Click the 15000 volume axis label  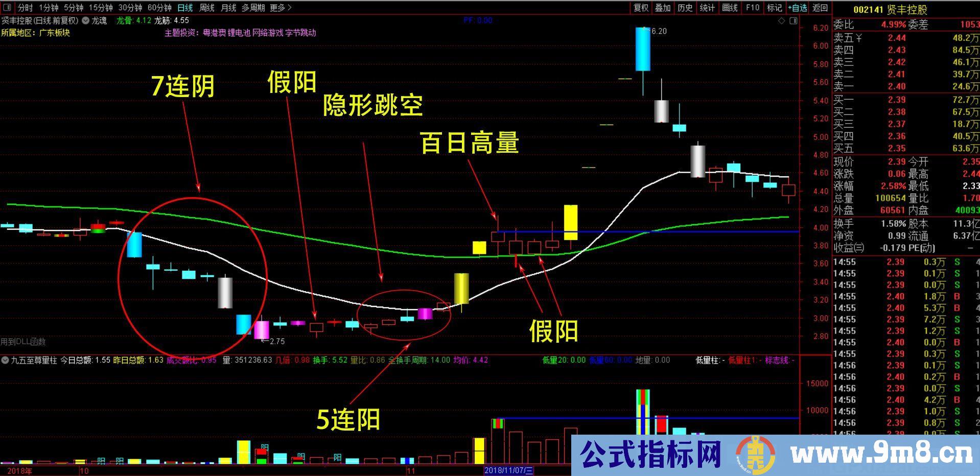[816, 384]
